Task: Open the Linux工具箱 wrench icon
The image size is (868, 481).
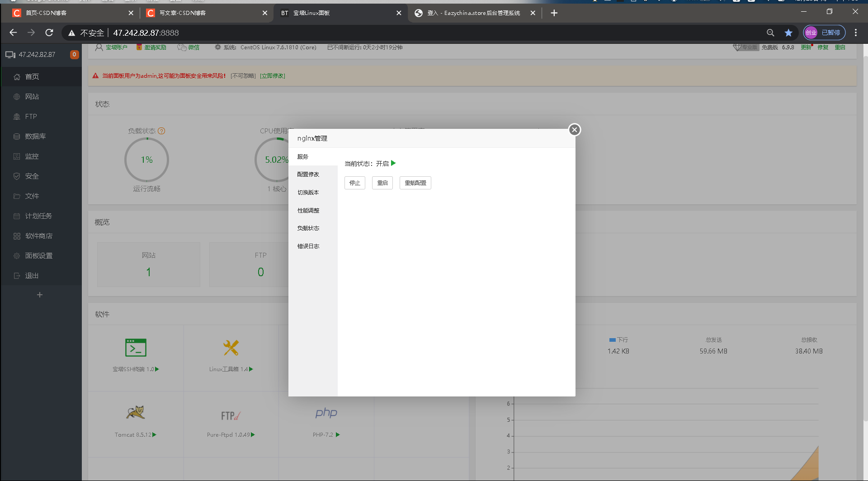Action: point(231,348)
